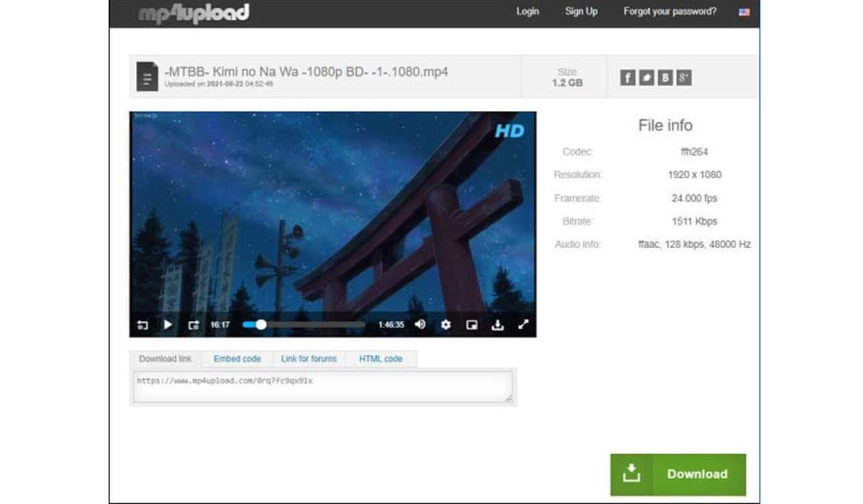
Task: Click the mp4upload logo
Action: coord(193,13)
